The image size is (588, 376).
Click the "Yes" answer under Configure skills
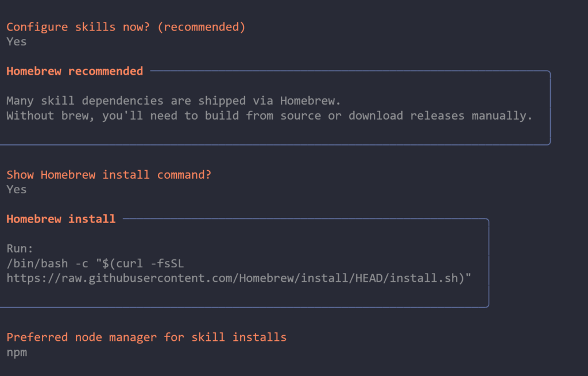click(17, 41)
